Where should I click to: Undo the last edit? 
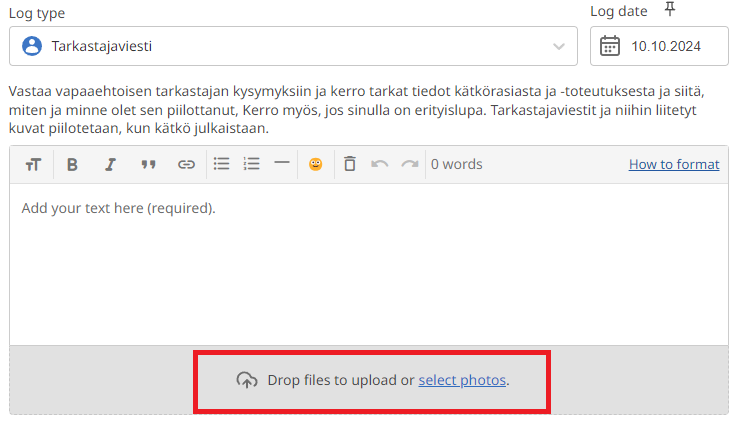click(379, 164)
